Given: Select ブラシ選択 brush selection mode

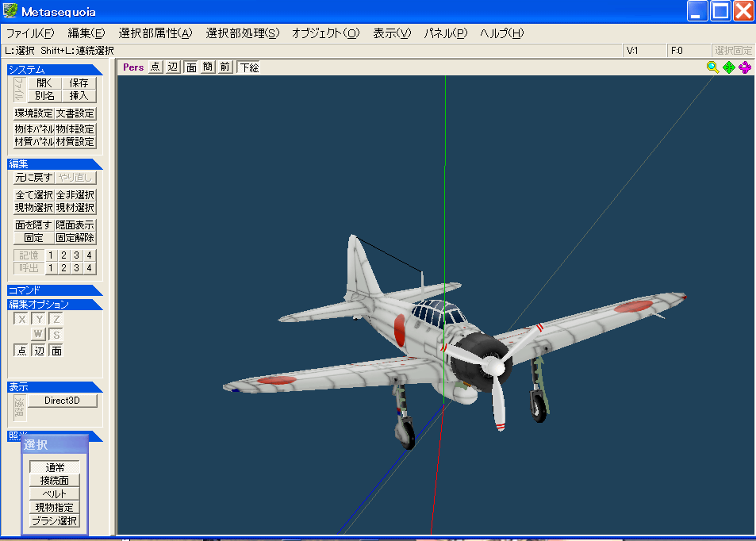Looking at the screenshot, I should (x=55, y=521).
